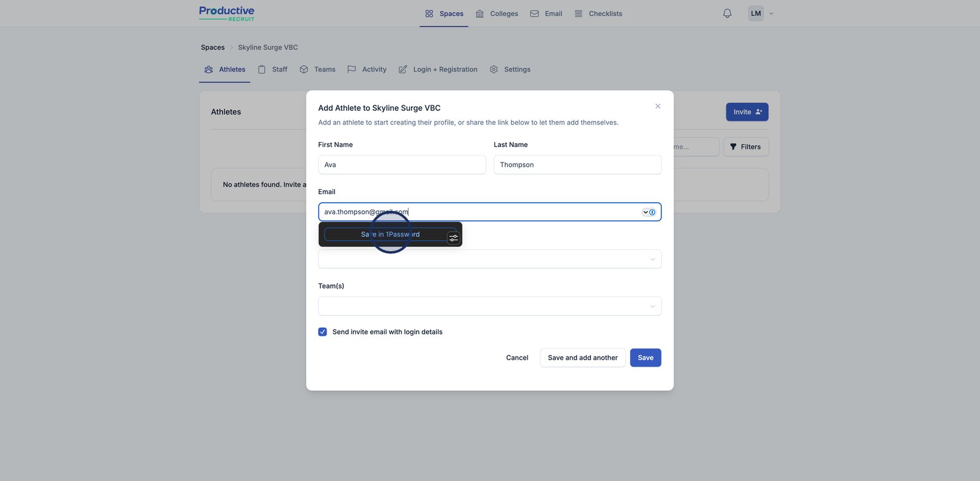Click the Filters funnel button
Screen dimensions: 980x481
[x=745, y=147]
